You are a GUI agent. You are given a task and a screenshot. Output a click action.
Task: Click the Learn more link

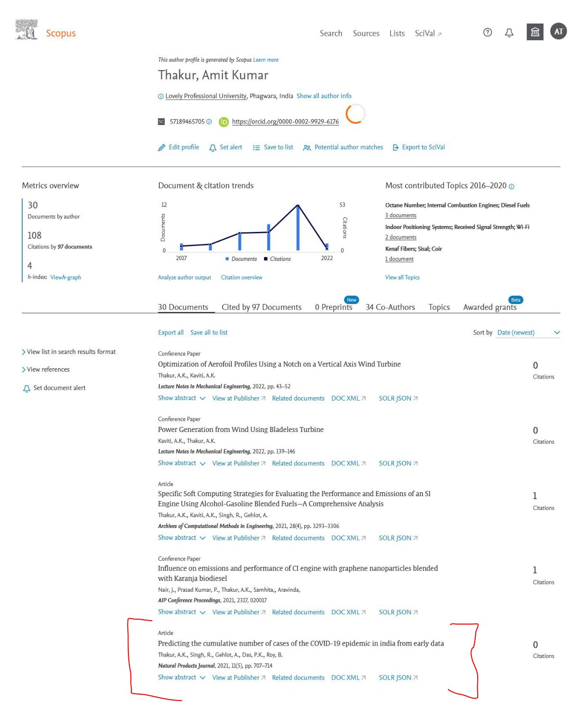[266, 60]
